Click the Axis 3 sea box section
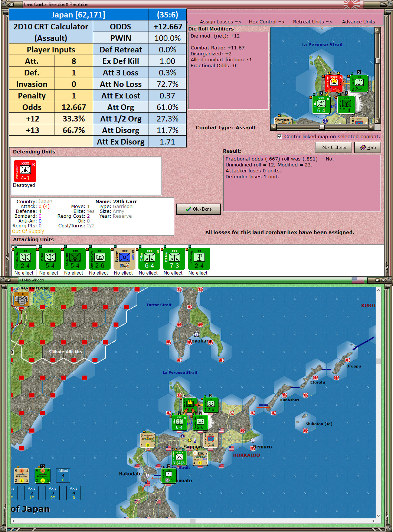 (53, 493)
